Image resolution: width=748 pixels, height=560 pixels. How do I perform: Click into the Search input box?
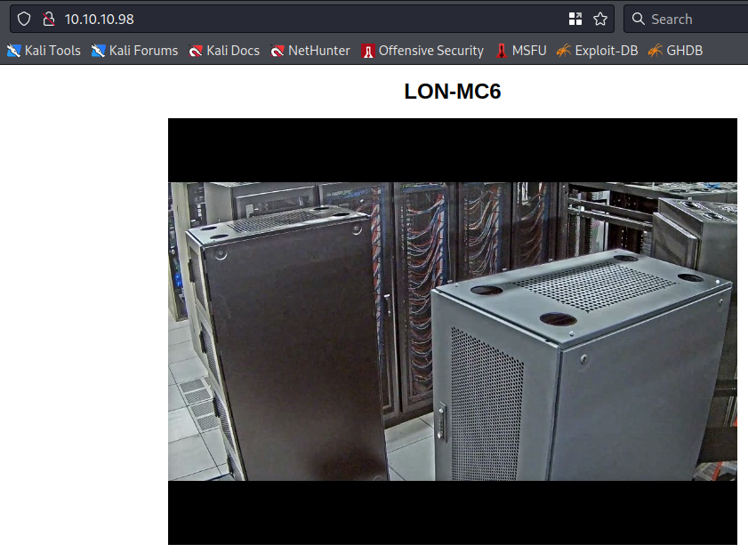pos(694,19)
